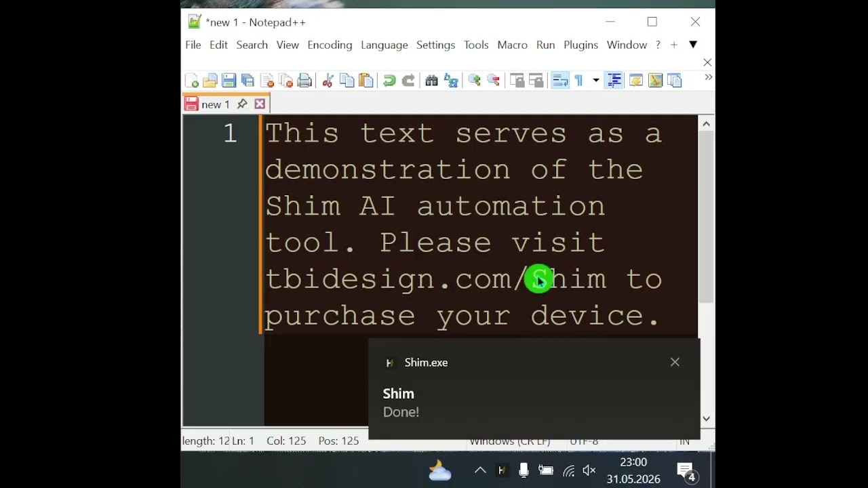The height and width of the screenshot is (488, 868).
Task: Open the black triangle dropdown in menu bar
Action: [x=693, y=45]
